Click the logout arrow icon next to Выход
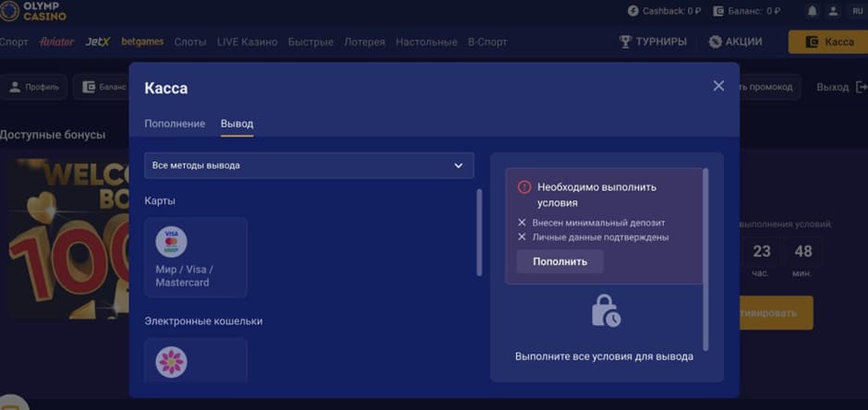Viewport: 868px width, 410px height. [x=861, y=87]
